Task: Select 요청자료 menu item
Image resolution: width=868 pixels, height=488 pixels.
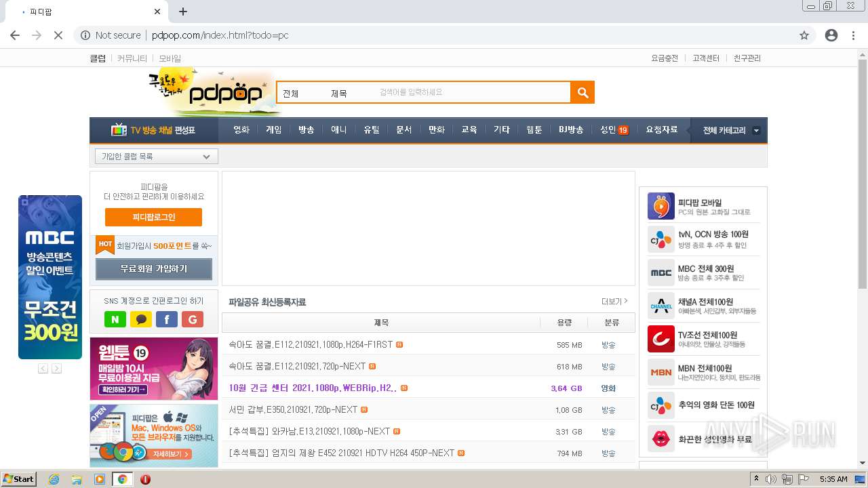Action: tap(662, 129)
